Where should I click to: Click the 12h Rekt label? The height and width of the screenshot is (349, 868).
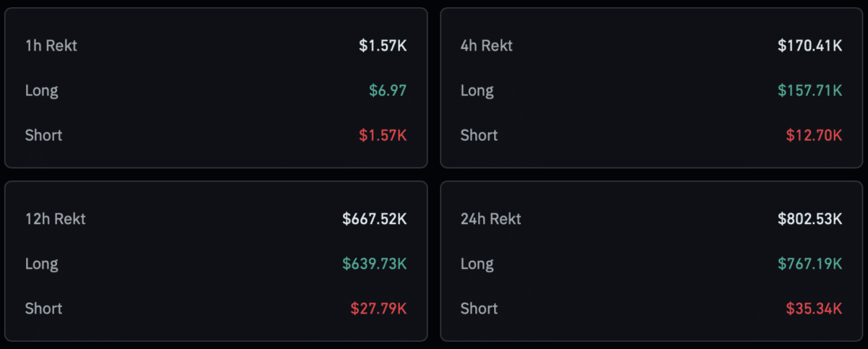pos(56,219)
